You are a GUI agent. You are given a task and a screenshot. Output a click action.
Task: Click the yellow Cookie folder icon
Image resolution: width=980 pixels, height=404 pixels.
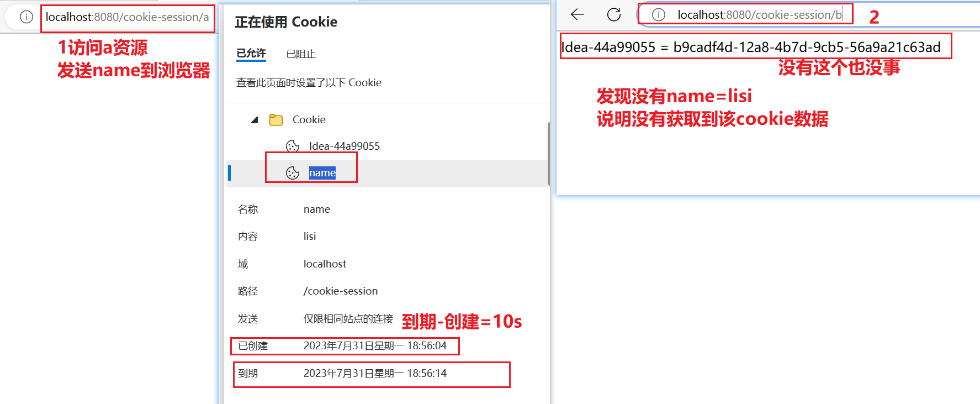(276, 120)
